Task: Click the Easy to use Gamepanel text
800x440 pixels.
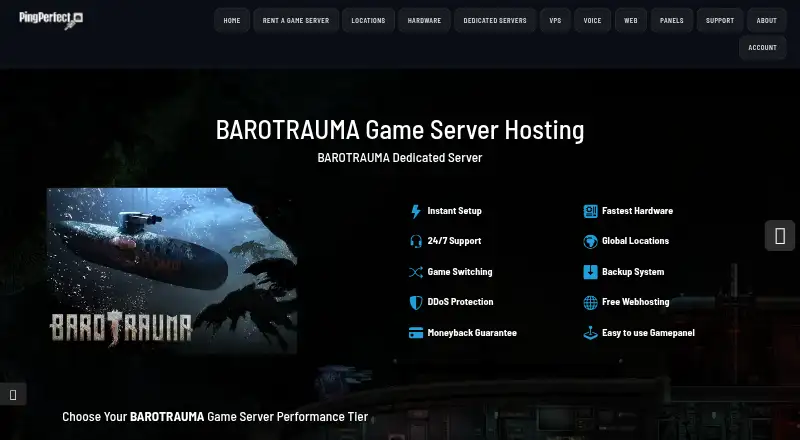Action: point(648,333)
